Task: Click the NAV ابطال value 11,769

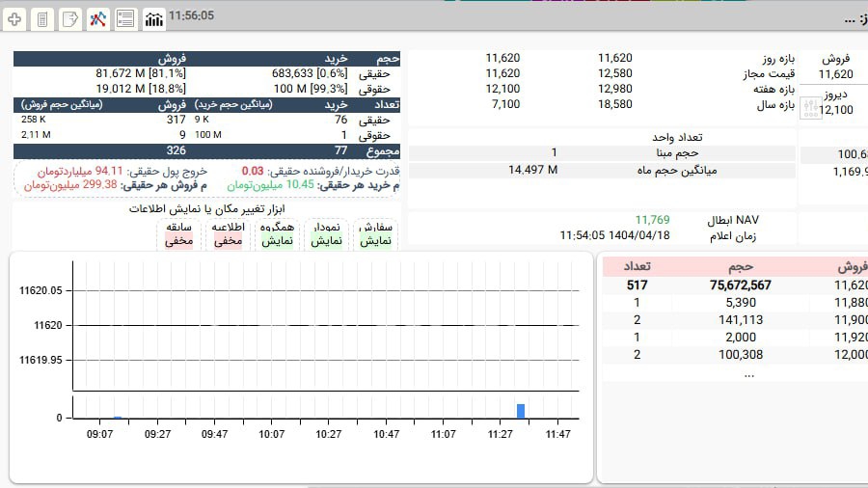Action: [652, 220]
